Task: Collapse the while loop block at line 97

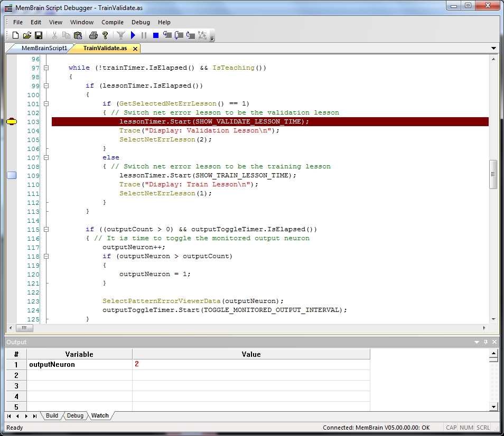Action: (x=46, y=68)
